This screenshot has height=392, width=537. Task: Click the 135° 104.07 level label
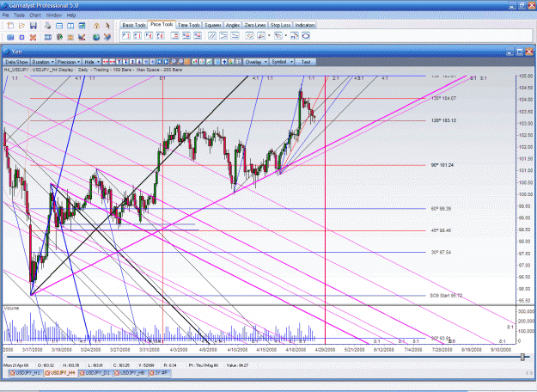click(x=443, y=98)
